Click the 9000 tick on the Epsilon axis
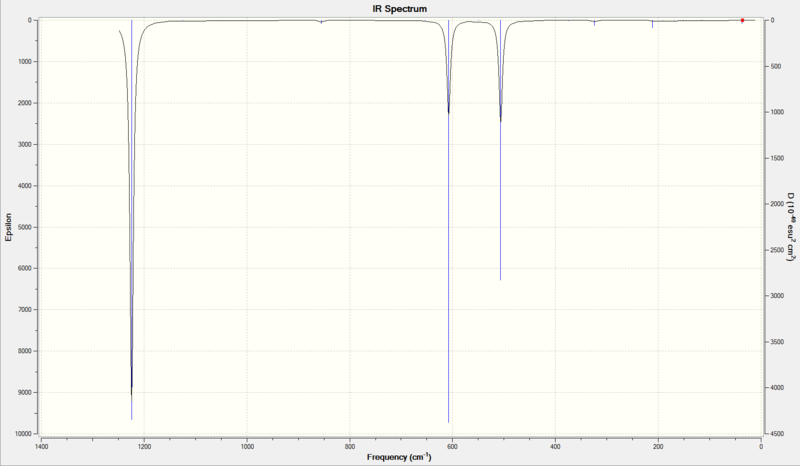Viewport: 800px width, 466px height. coord(24,393)
